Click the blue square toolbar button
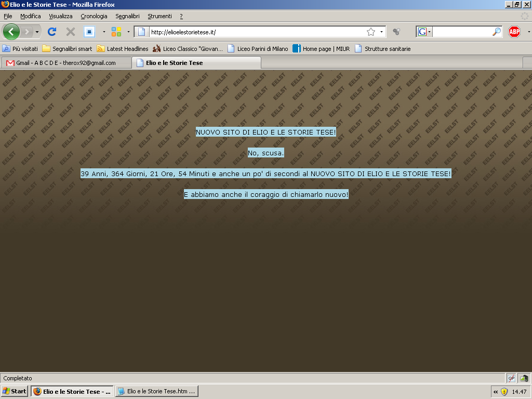 [x=89, y=32]
